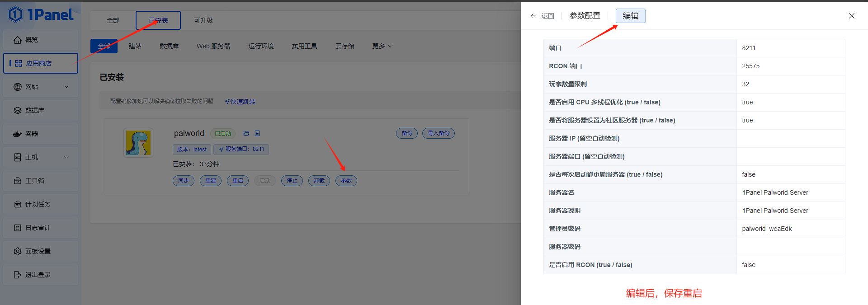Click the 导入备份 button
This screenshot has width=868, height=305.
(439, 133)
